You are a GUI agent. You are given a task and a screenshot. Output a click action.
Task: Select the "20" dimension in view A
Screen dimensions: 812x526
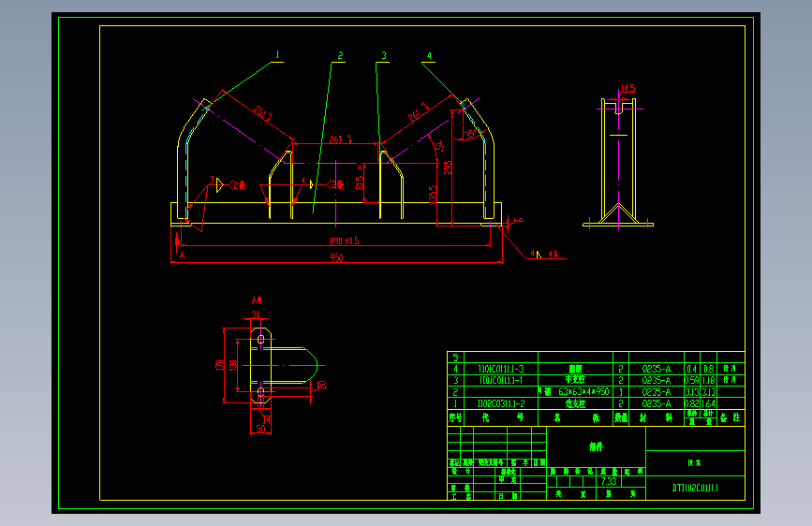click(321, 386)
